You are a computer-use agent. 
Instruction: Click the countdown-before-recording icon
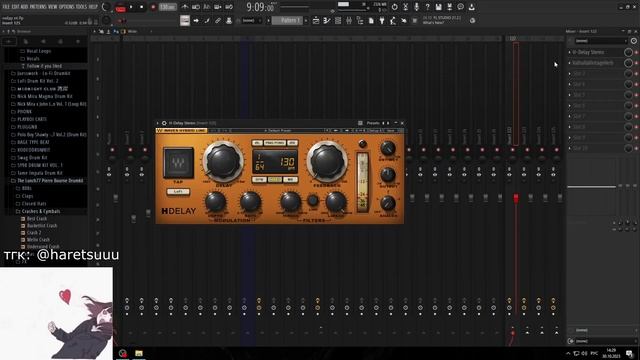(207, 7)
